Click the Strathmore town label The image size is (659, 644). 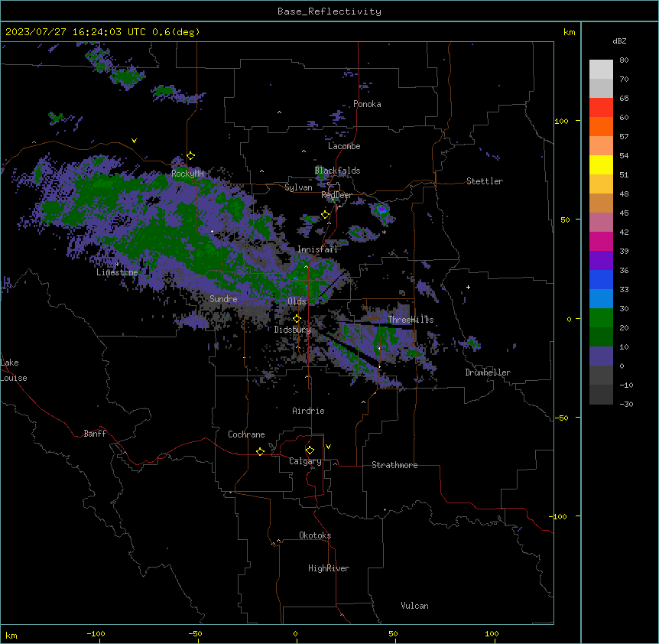click(394, 465)
